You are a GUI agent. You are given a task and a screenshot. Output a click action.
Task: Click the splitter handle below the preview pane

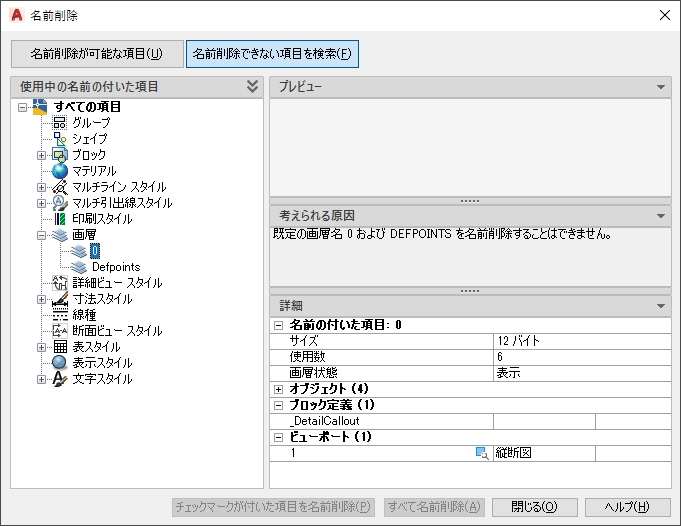point(470,201)
